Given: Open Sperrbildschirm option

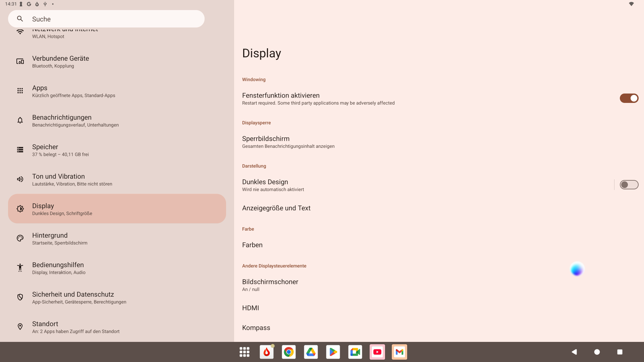Looking at the screenshot, I should (439, 142).
